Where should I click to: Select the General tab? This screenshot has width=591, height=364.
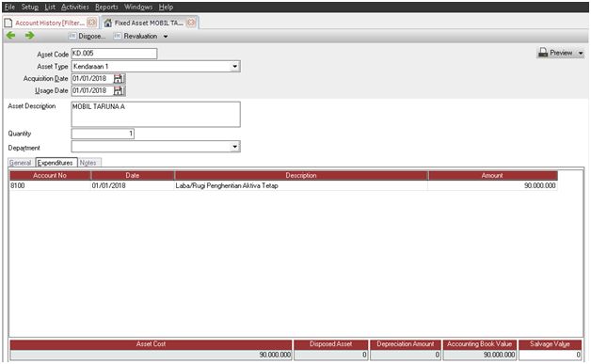(x=21, y=163)
